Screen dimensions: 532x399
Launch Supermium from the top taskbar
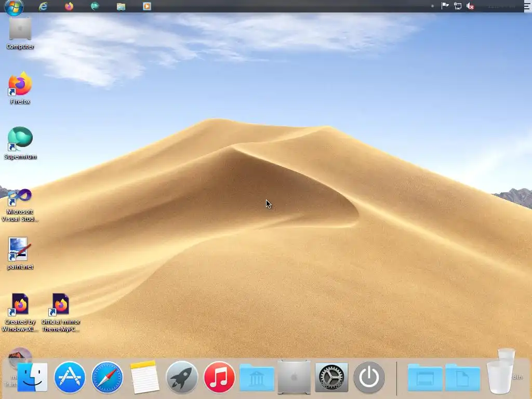tap(95, 6)
